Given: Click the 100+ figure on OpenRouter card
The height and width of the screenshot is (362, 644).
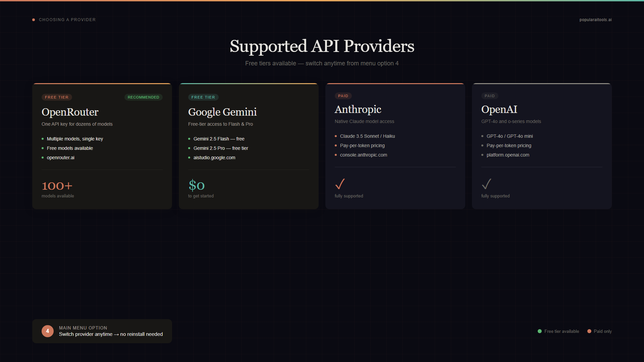Looking at the screenshot, I should 57,186.
